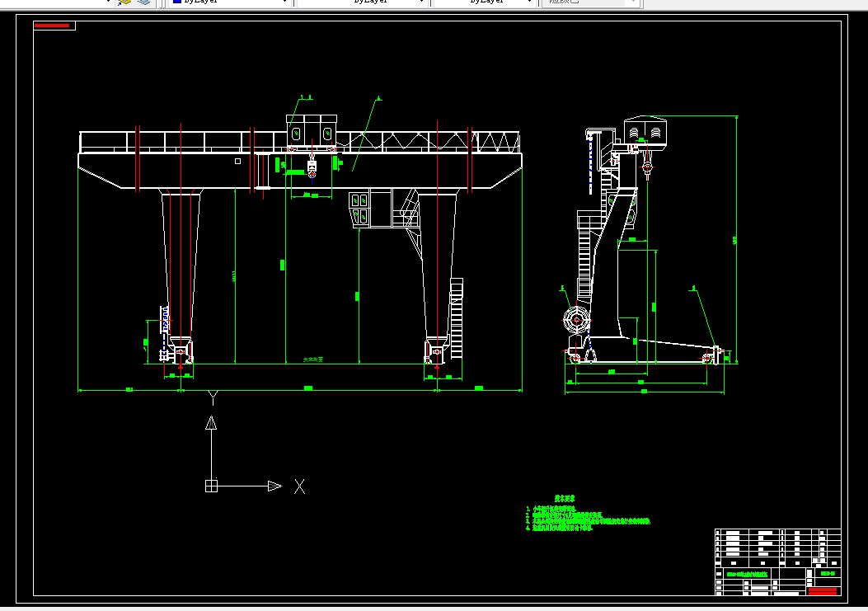Select the hook block under the trolley
Viewport: 868px width, 611px height.
point(312,168)
